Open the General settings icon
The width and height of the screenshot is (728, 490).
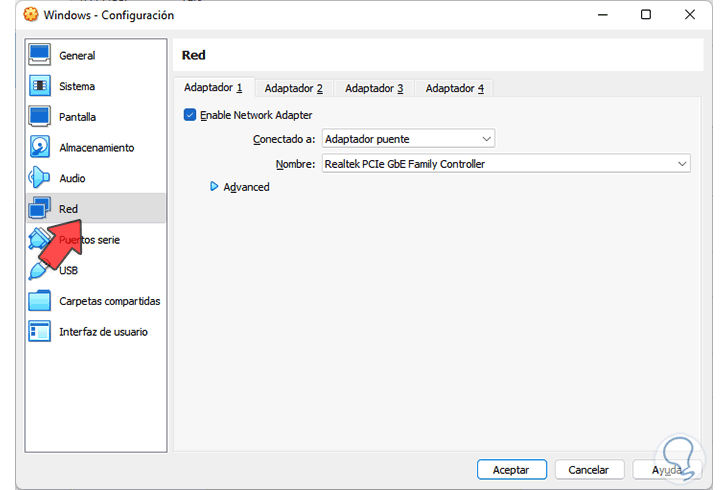tap(40, 55)
